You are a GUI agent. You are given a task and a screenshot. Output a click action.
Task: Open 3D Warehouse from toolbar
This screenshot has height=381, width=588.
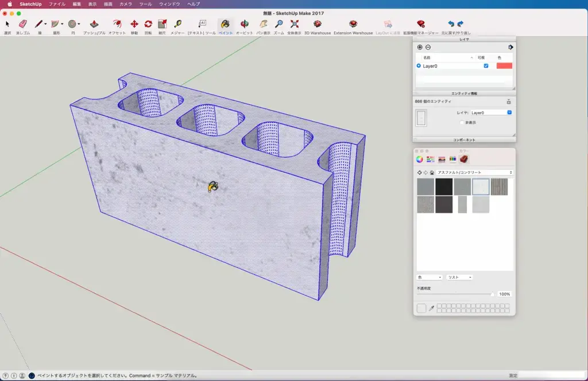tap(317, 24)
